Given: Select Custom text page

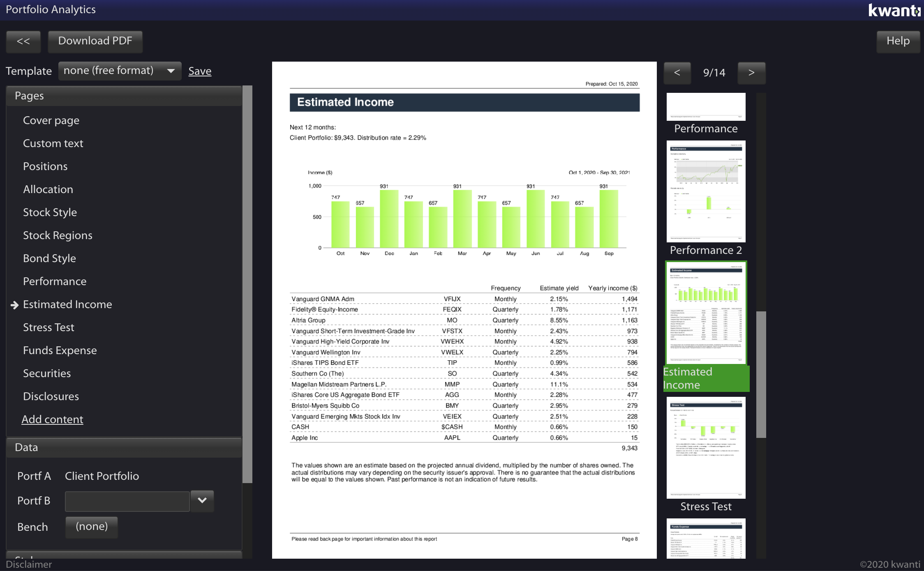Looking at the screenshot, I should [x=53, y=143].
